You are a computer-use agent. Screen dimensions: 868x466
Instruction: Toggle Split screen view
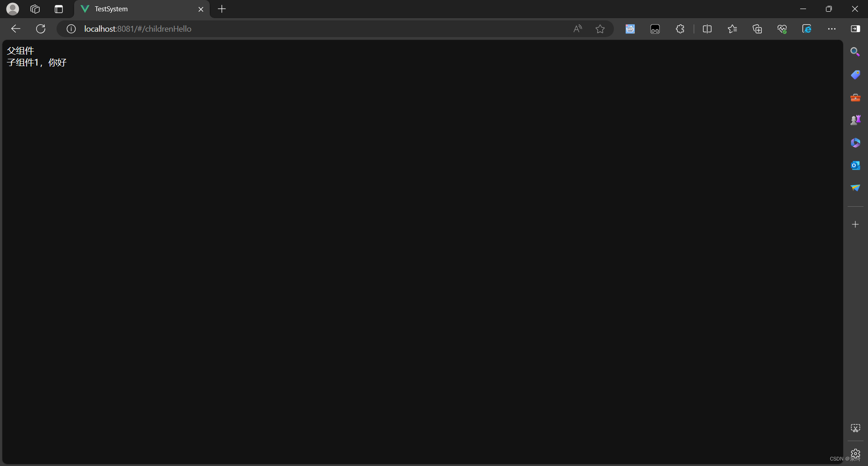click(x=708, y=29)
